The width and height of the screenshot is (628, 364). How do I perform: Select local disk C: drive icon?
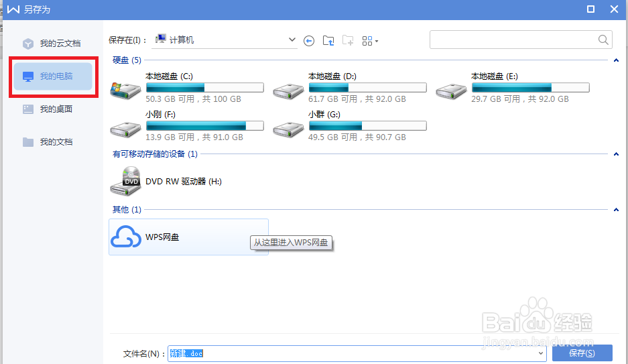[125, 90]
